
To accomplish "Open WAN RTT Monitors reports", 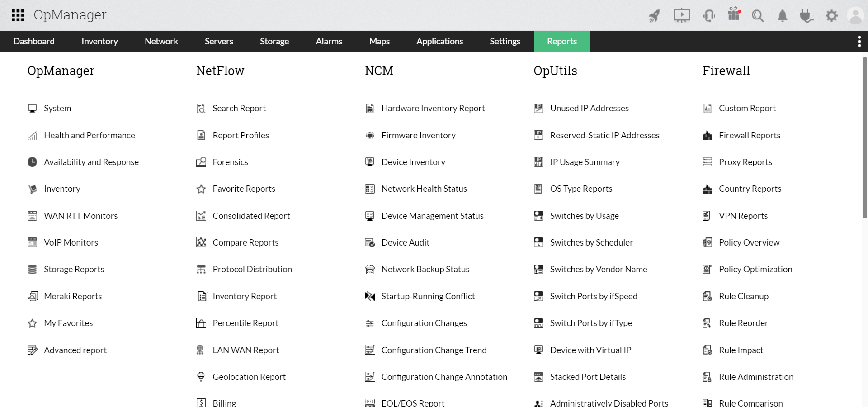I will pos(80,216).
